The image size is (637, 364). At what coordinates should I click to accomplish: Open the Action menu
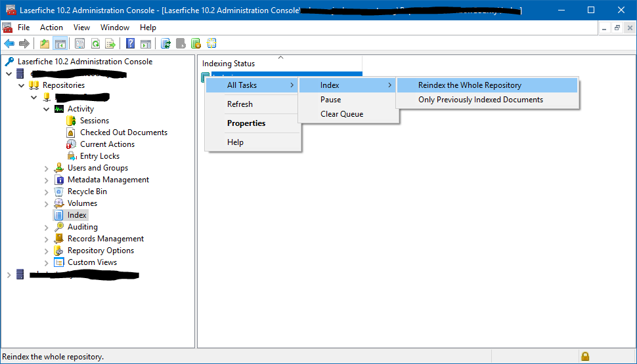click(x=51, y=27)
